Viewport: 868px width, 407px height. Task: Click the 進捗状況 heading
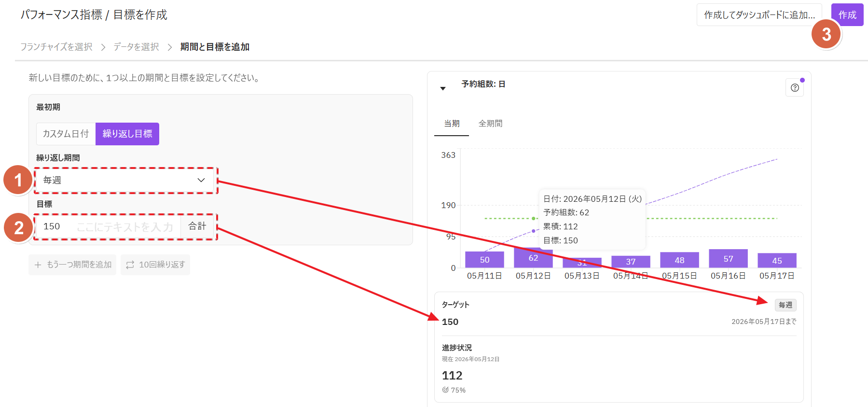point(457,348)
